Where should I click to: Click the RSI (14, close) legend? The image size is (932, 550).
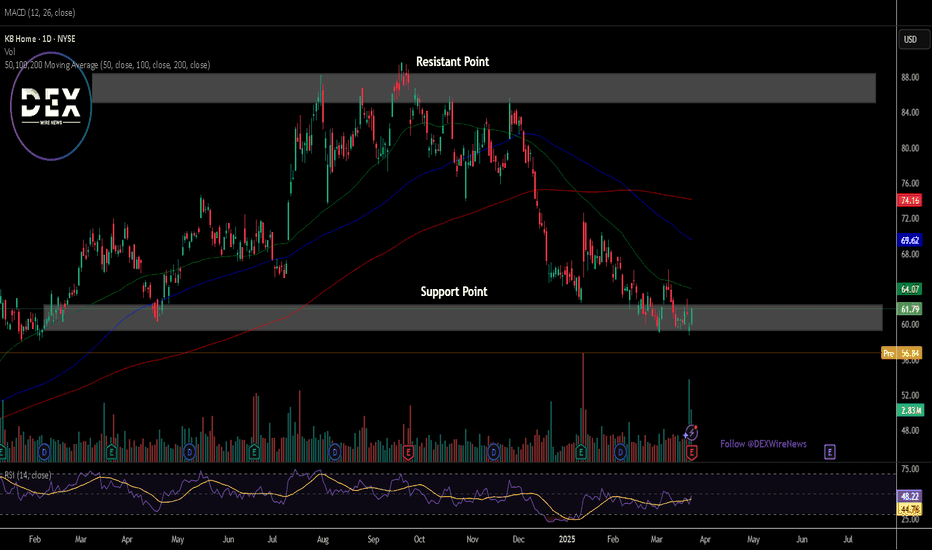click(x=27, y=475)
